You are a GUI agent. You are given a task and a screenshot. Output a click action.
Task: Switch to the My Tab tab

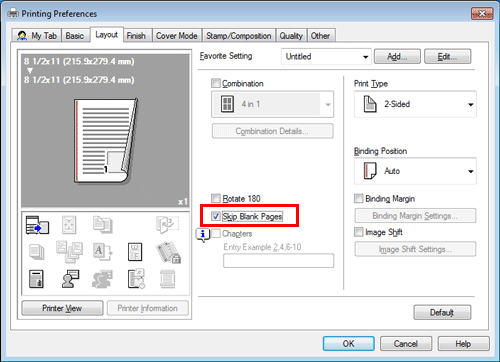pos(37,36)
